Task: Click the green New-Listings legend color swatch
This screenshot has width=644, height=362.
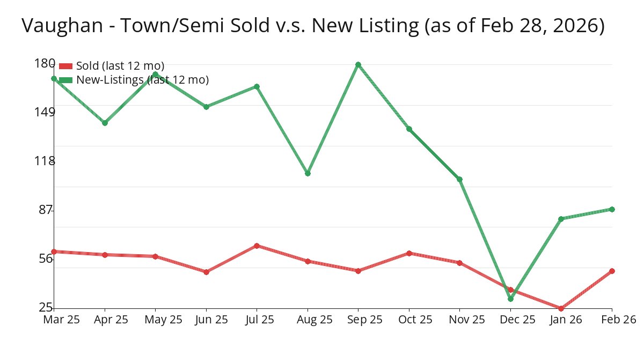Action: (x=65, y=80)
